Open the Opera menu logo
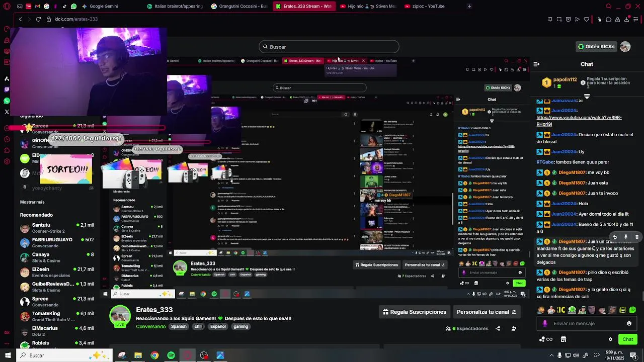This screenshot has height=362, width=644. (x=7, y=6)
